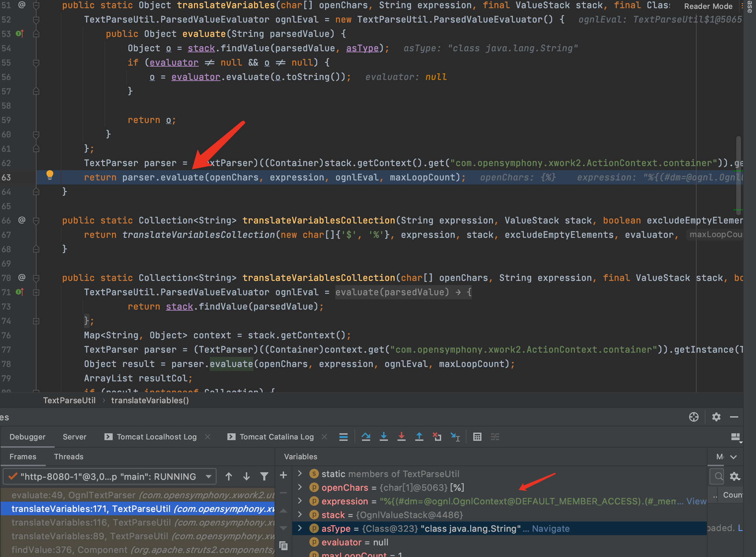Image resolution: width=756 pixels, height=557 pixels.
Task: Expand the expression variable node
Action: point(300,501)
